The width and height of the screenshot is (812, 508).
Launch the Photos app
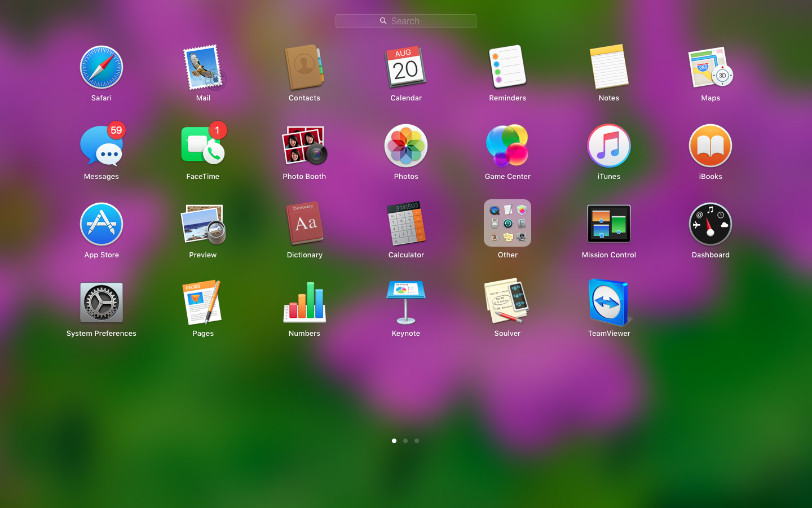pyautogui.click(x=406, y=146)
